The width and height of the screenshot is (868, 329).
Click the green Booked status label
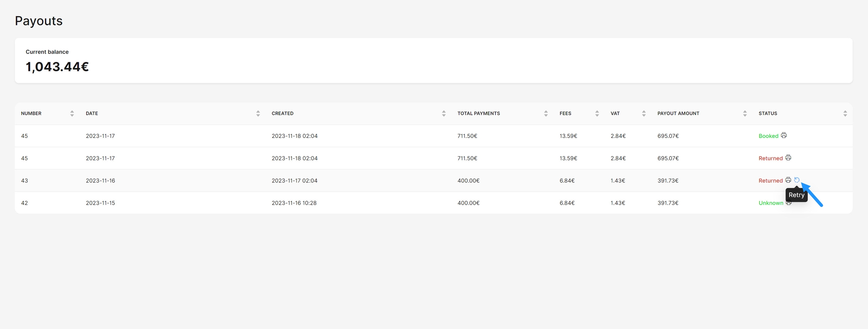coord(768,136)
